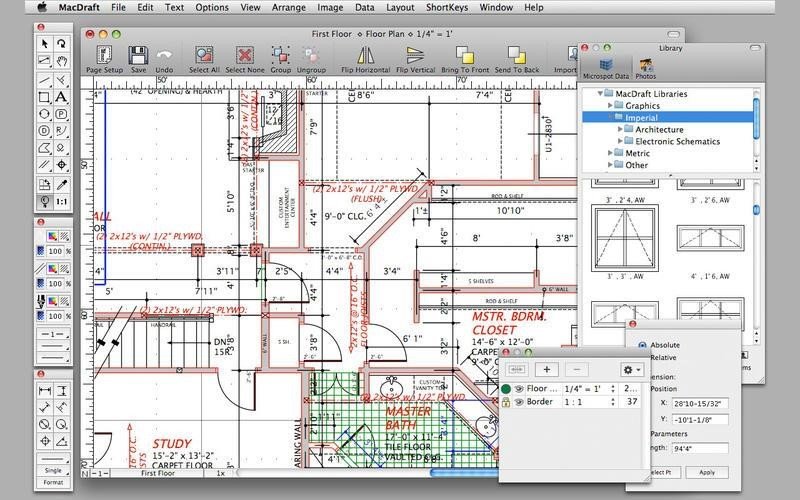This screenshot has width=800, height=500.
Task: Choose the vertical dimension tool
Action: click(x=62, y=391)
